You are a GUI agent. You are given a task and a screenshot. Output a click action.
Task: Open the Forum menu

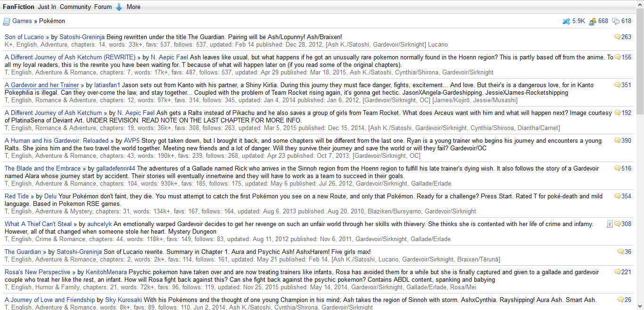[103, 7]
